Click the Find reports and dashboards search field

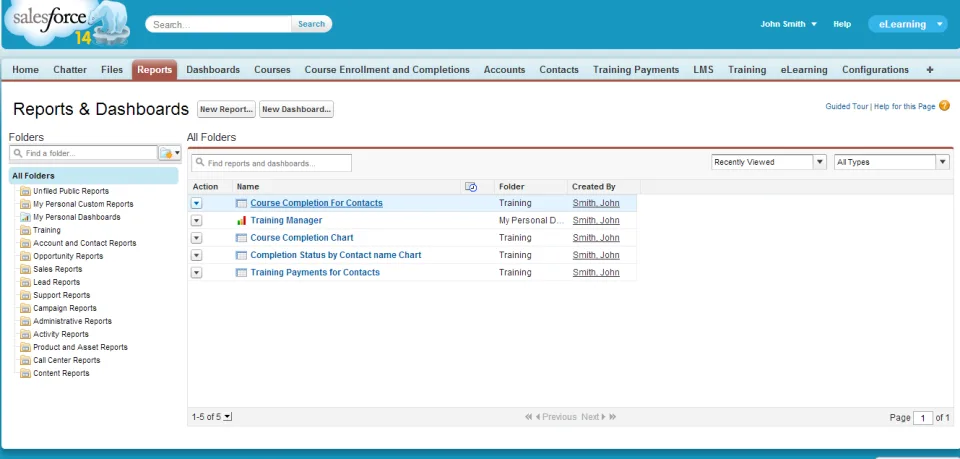272,163
